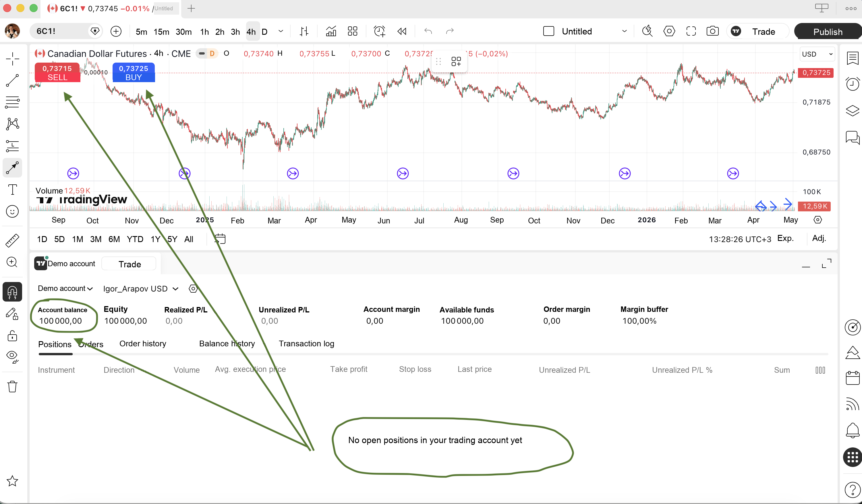The image size is (862, 504).
Task: Open the USD currency dropdown
Action: click(x=817, y=54)
